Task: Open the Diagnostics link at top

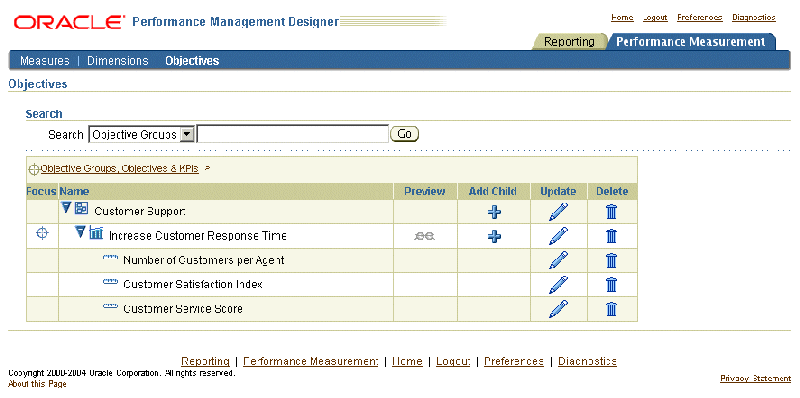Action: [754, 17]
